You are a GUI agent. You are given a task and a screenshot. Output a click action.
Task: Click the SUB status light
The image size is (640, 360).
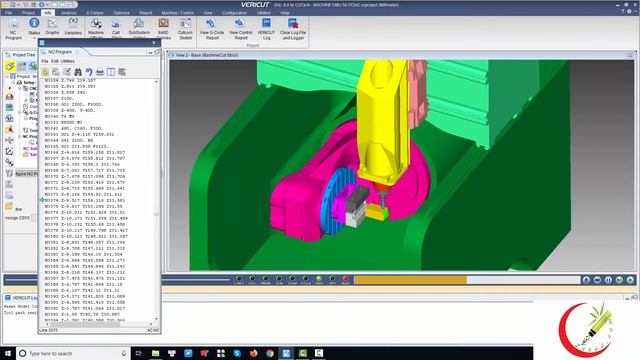279,280
